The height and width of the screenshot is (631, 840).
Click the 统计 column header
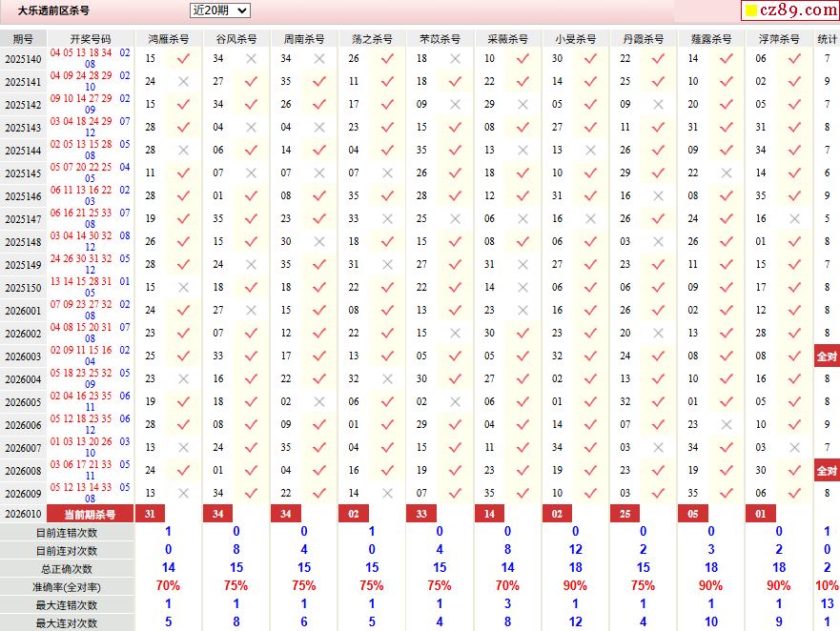[827, 39]
